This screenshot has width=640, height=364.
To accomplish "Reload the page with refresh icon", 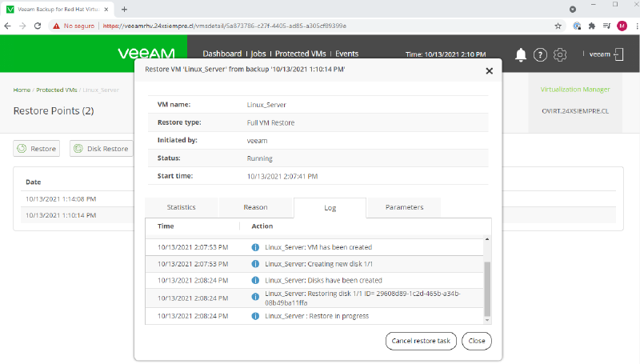I will [38, 26].
